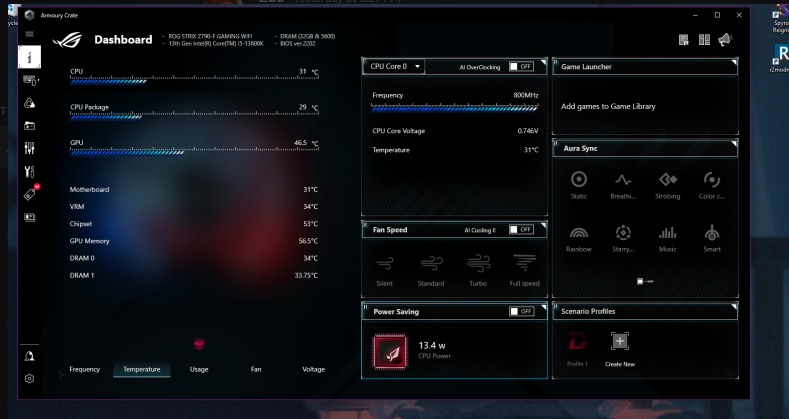Viewport: 789px width, 419px height.
Task: Click the 13.4 w CPU Power value
Action: point(432,346)
